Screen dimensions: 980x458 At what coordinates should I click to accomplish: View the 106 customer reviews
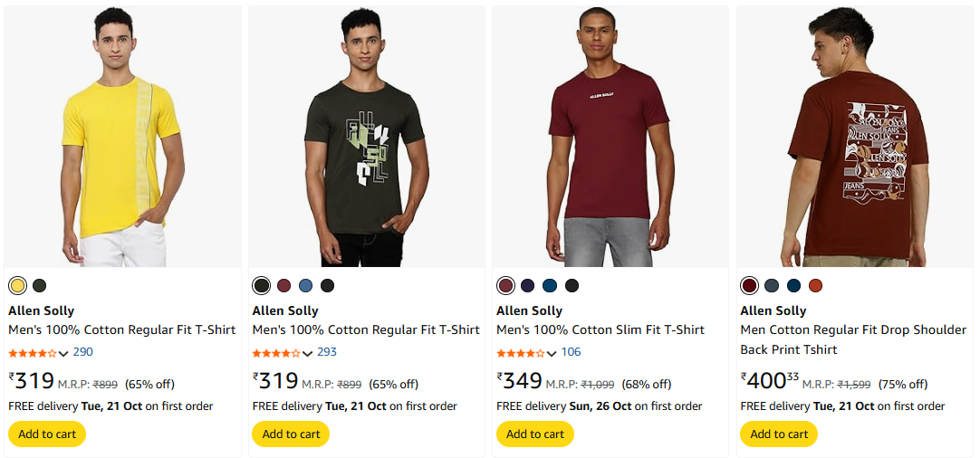(x=571, y=352)
